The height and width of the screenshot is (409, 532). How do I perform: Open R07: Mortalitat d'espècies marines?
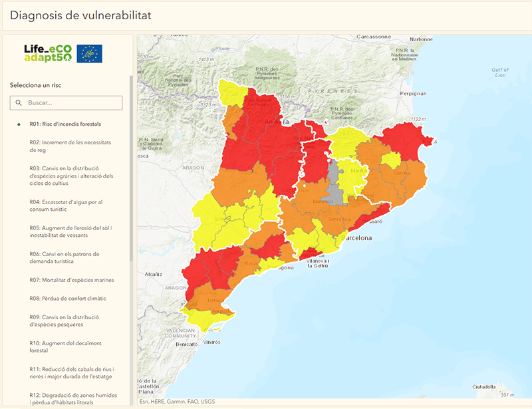click(x=71, y=280)
